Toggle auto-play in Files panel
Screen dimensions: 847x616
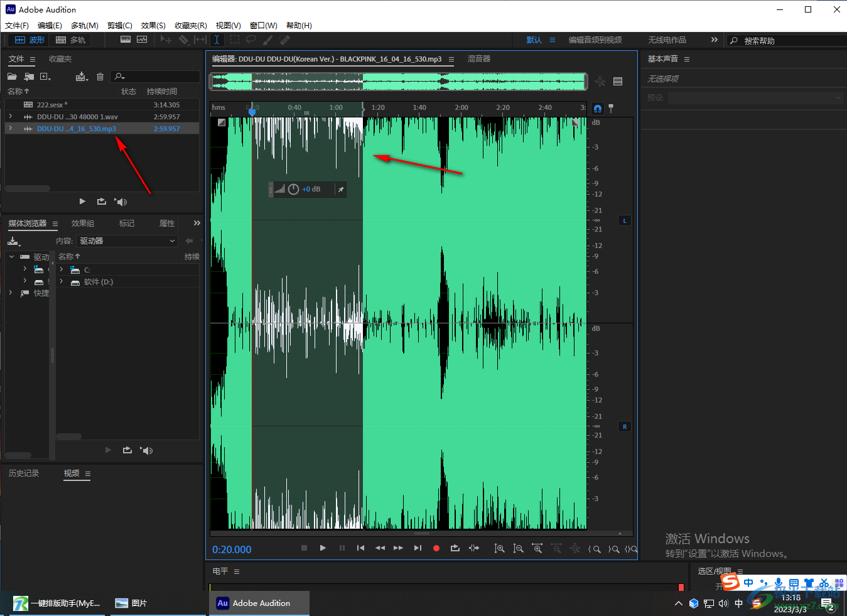point(121,202)
